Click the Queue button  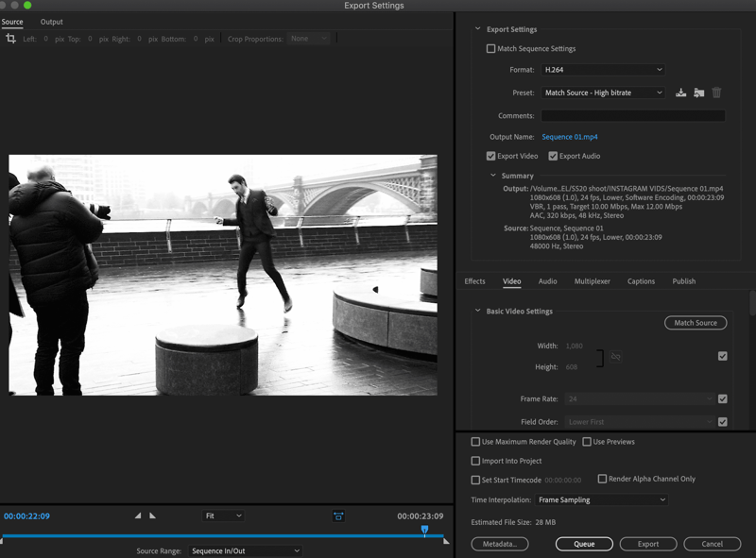pyautogui.click(x=584, y=544)
